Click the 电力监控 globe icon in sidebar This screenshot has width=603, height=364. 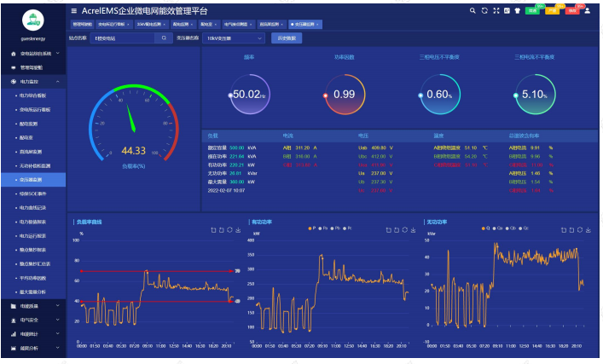14,82
